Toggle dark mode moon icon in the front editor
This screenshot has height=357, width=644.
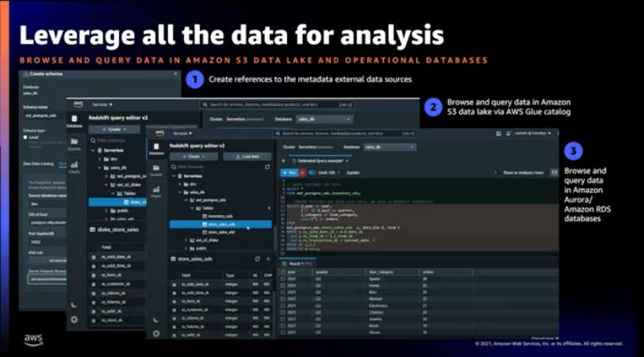[156, 320]
